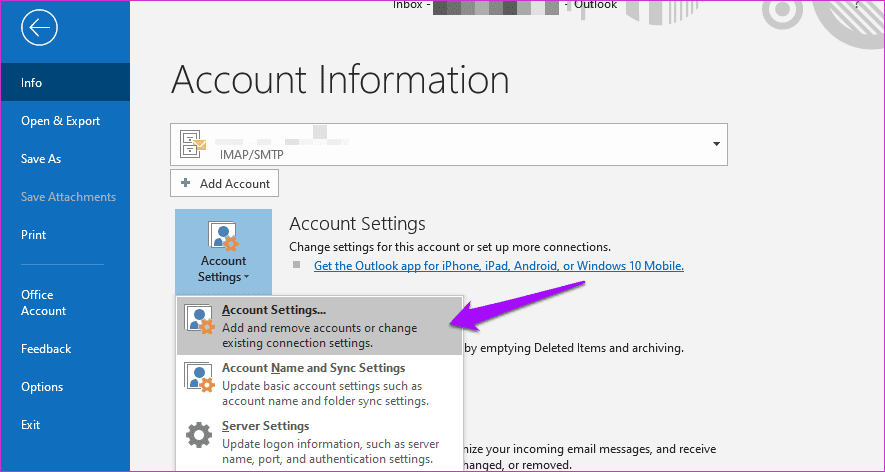Click the Account Settings person-gear icon
This screenshot has width=885, height=472.
coord(222,238)
